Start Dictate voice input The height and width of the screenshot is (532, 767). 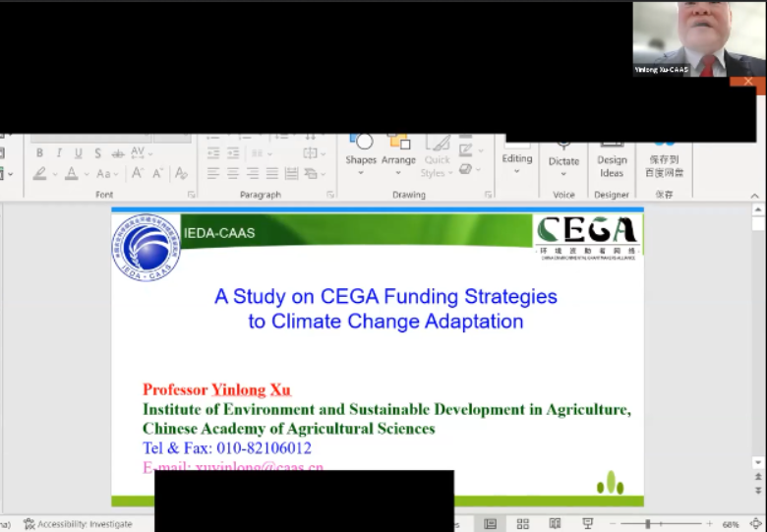pyautogui.click(x=563, y=160)
